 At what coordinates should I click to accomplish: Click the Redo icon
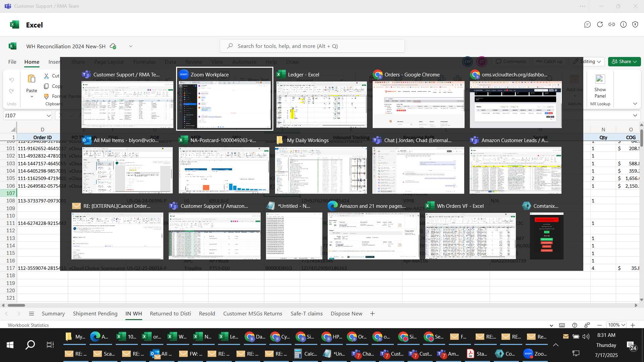point(12,91)
